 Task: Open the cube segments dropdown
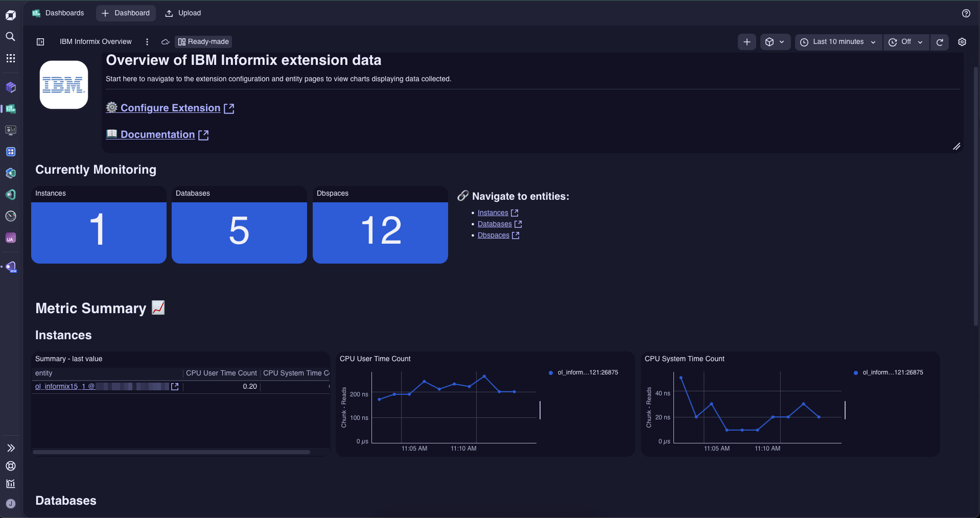click(x=775, y=42)
